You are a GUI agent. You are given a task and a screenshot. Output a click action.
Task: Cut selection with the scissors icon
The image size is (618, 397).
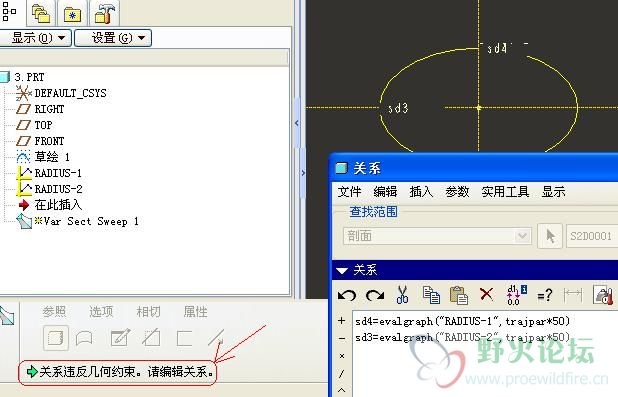[402, 294]
